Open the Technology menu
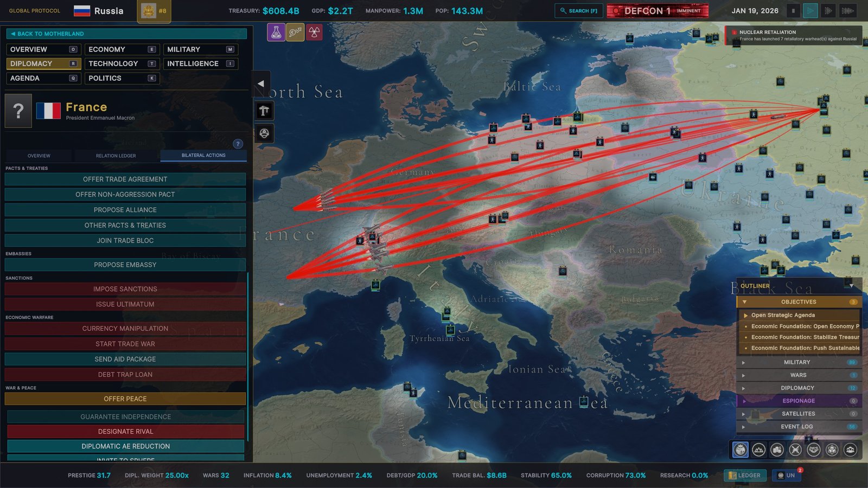The image size is (868, 488). click(122, 63)
